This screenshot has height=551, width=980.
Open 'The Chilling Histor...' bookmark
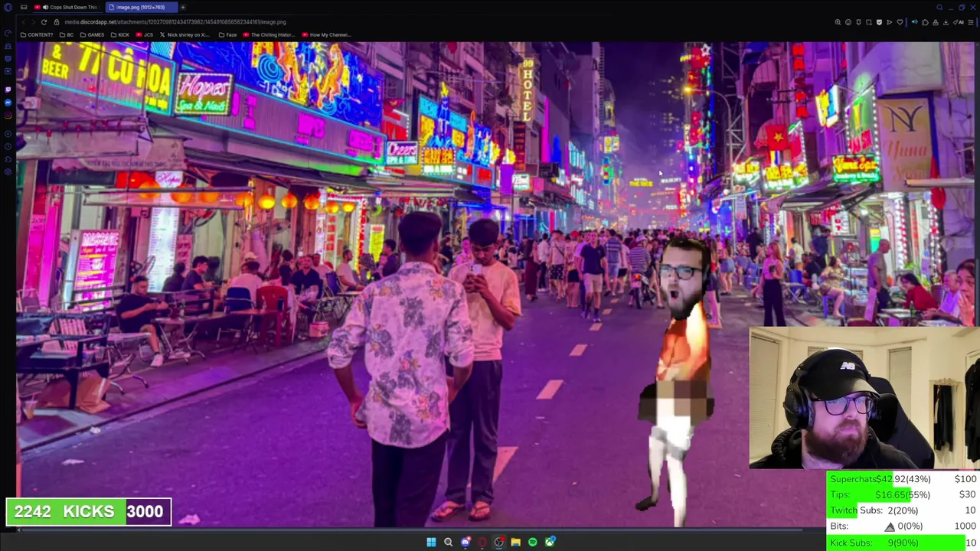(268, 34)
